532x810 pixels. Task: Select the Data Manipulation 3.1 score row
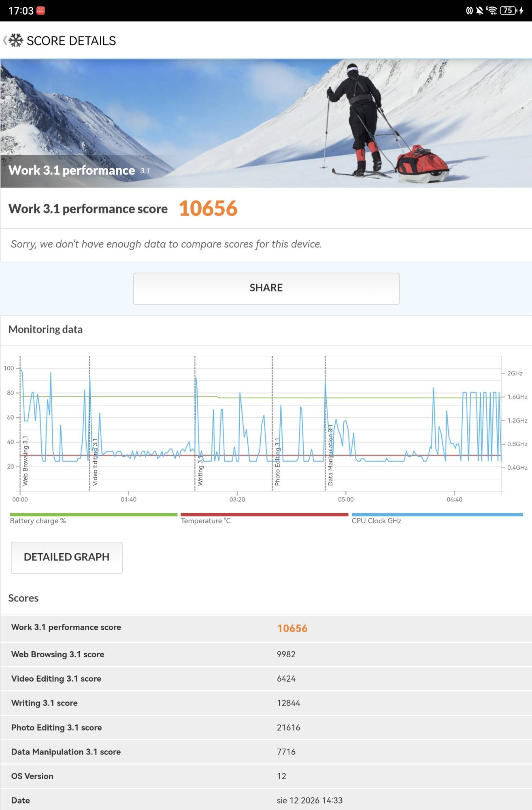tap(266, 752)
